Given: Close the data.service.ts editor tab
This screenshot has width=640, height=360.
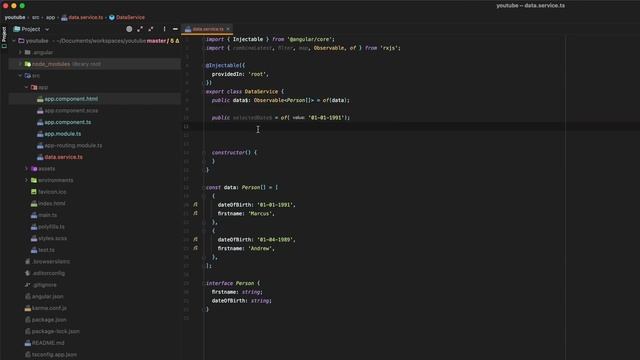Looking at the screenshot, I should pyautogui.click(x=228, y=29).
